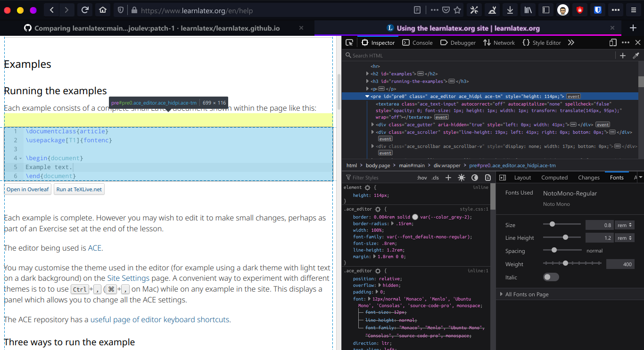Viewport: 644px width, 350px height.
Task: Open the hidden DevTools tabs chevron
Action: 571,42
